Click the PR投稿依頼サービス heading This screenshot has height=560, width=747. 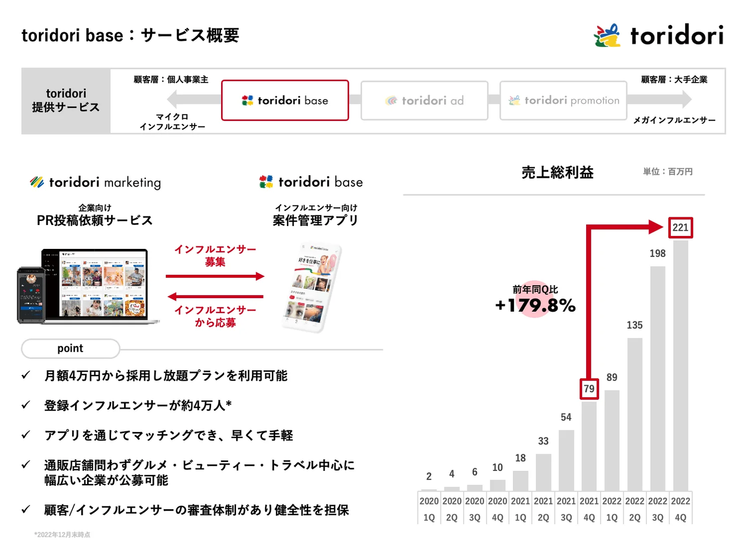[95, 220]
